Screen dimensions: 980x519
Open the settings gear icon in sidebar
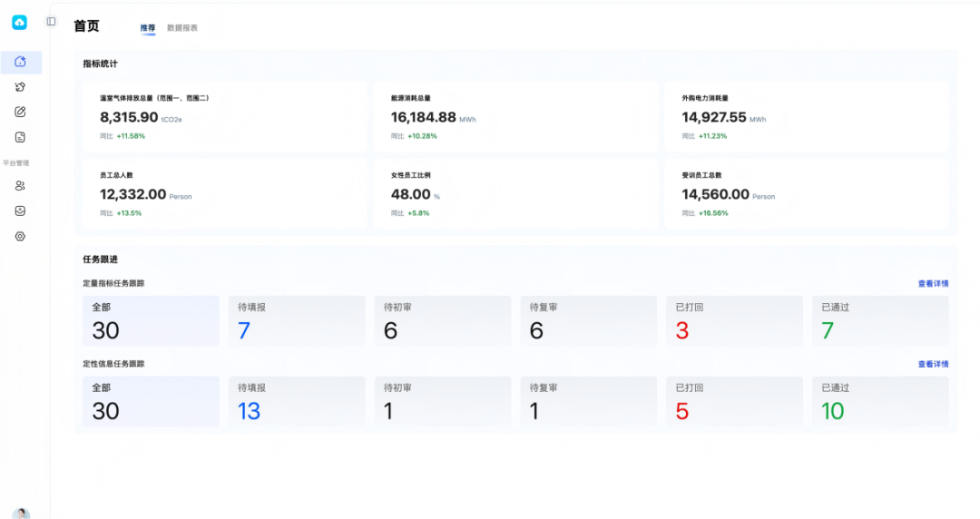pos(21,236)
